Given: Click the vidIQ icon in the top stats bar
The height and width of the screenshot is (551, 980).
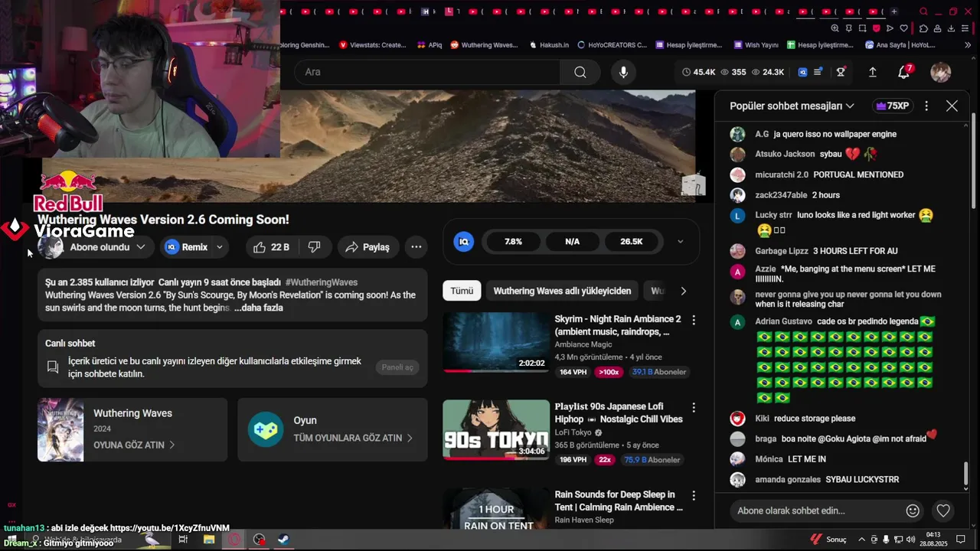Looking at the screenshot, I should point(802,72).
